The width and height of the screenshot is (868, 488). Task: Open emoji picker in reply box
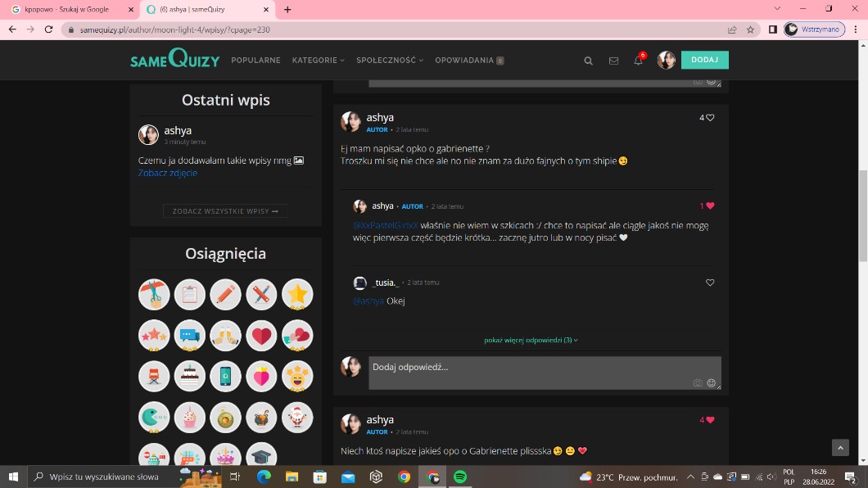(x=711, y=382)
